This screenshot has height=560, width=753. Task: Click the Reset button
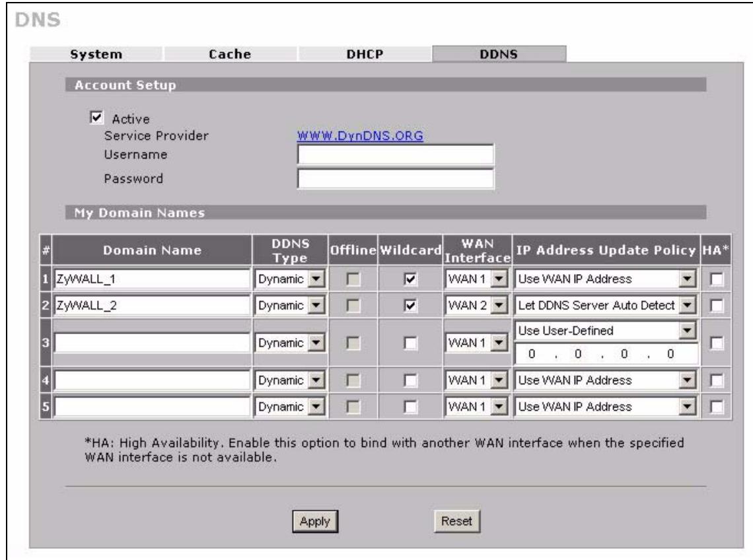pos(456,521)
